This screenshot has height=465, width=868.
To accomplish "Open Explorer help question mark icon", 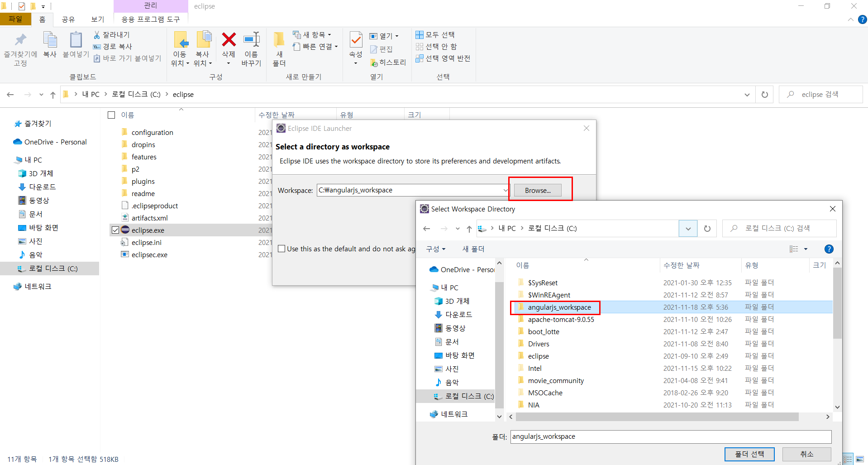I will (x=863, y=19).
